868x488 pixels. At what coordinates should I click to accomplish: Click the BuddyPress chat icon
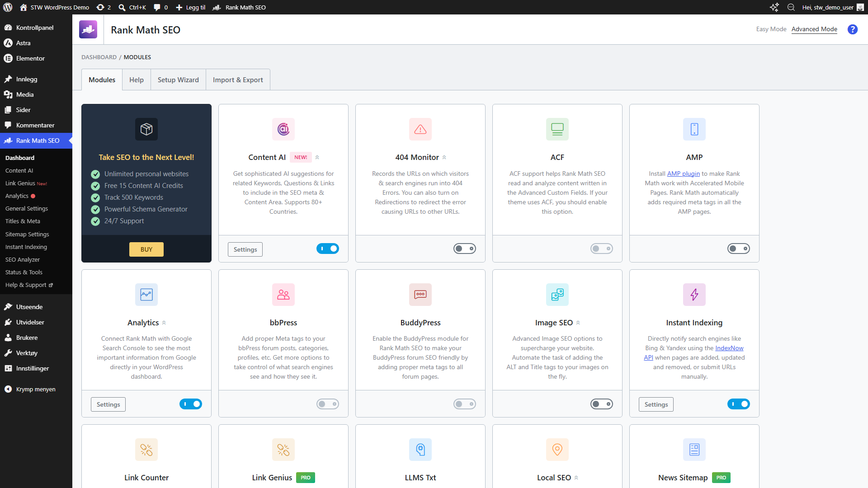(420, 295)
